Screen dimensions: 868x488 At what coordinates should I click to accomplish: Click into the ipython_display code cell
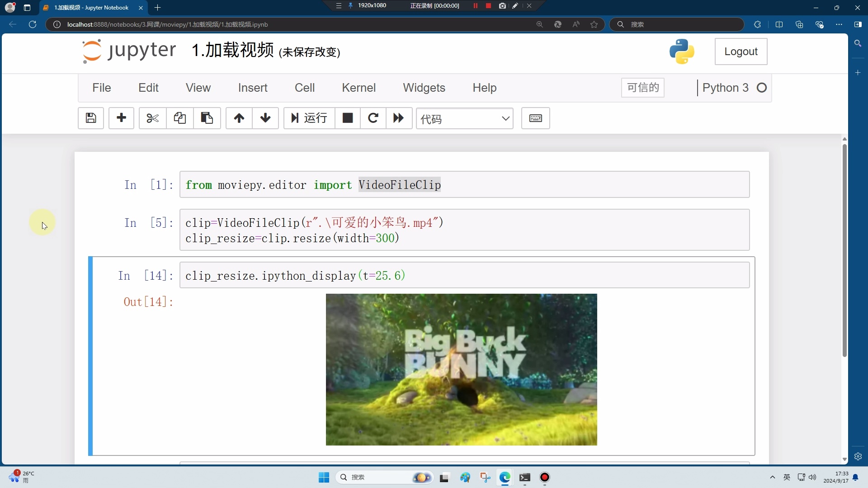pyautogui.click(x=464, y=275)
